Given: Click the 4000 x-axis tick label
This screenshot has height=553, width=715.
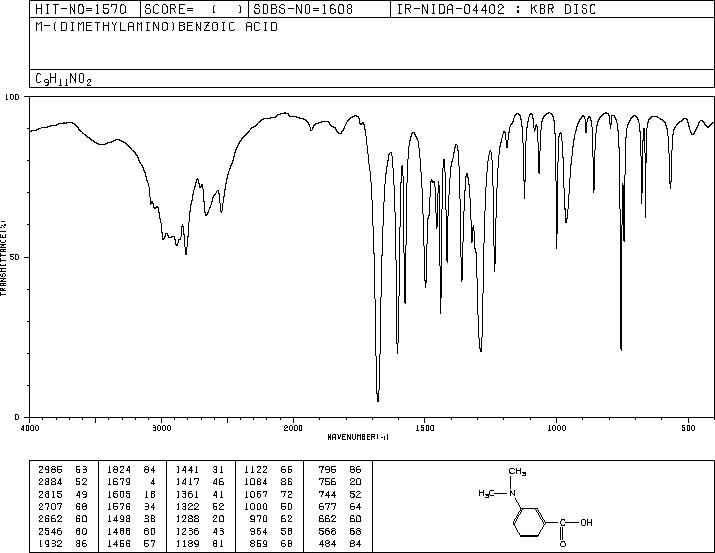Looking at the screenshot, I should point(30,428).
